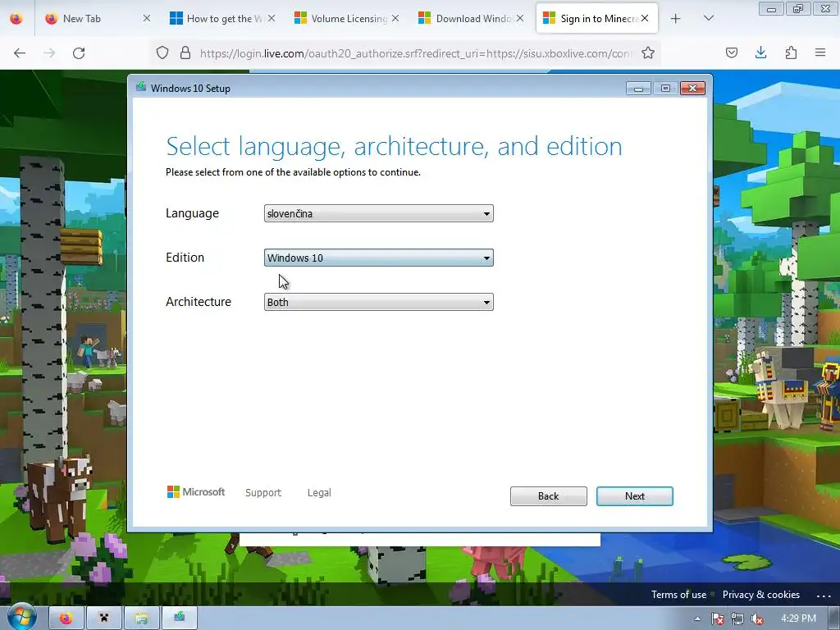Open the Firefox hamburger menu
The height and width of the screenshot is (630, 840).
pyautogui.click(x=820, y=52)
